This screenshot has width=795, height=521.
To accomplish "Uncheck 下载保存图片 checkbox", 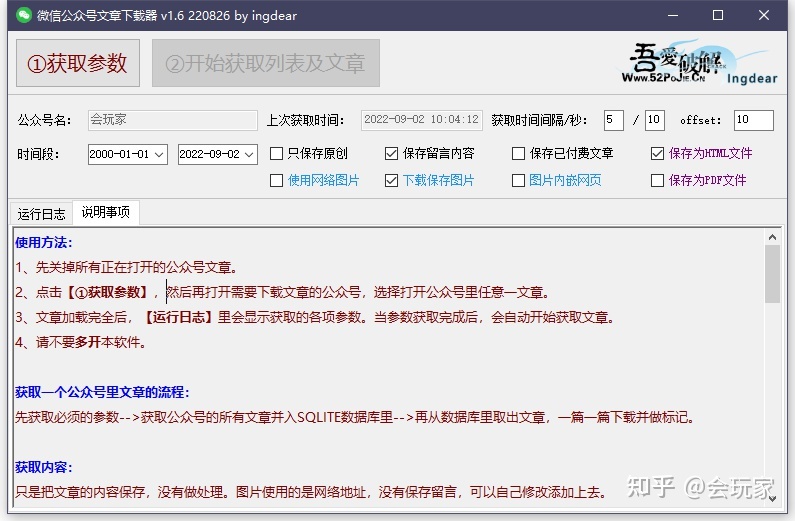I will [x=391, y=180].
